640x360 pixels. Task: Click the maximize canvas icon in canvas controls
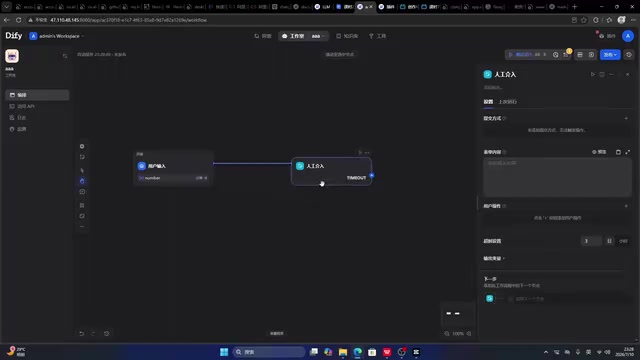82,216
